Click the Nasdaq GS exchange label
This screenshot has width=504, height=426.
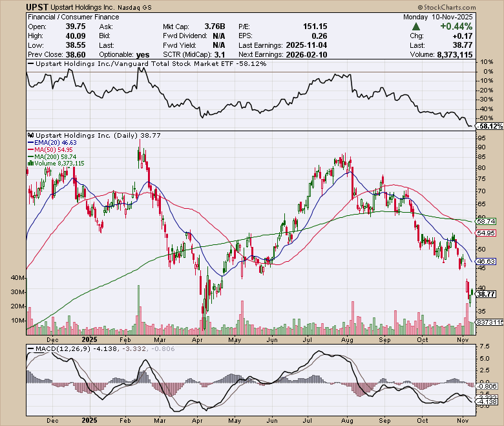134,7
